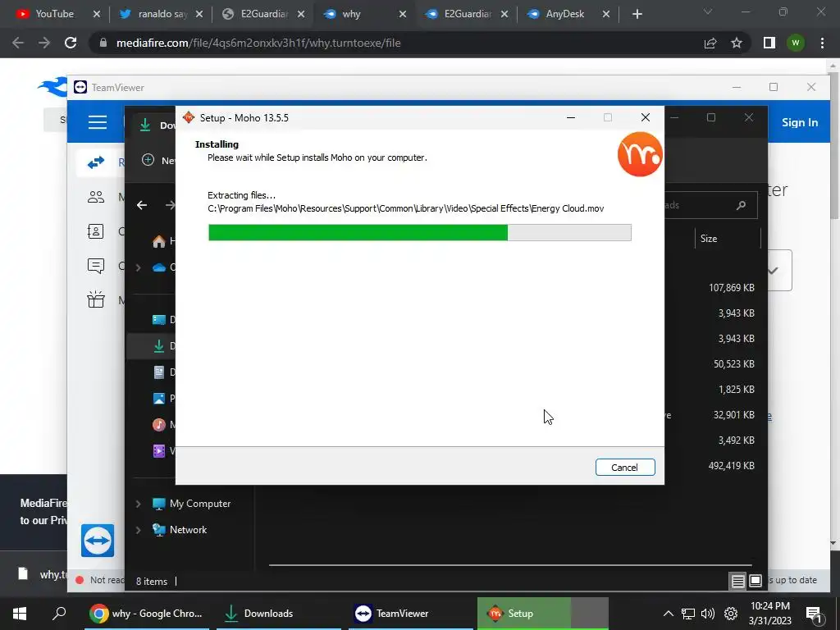Open the Chrome profile avatar W
The image size is (840, 630).
pos(796,43)
